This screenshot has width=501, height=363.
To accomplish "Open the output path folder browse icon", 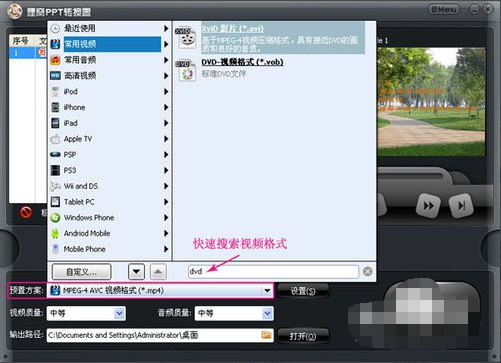I will tap(266, 335).
